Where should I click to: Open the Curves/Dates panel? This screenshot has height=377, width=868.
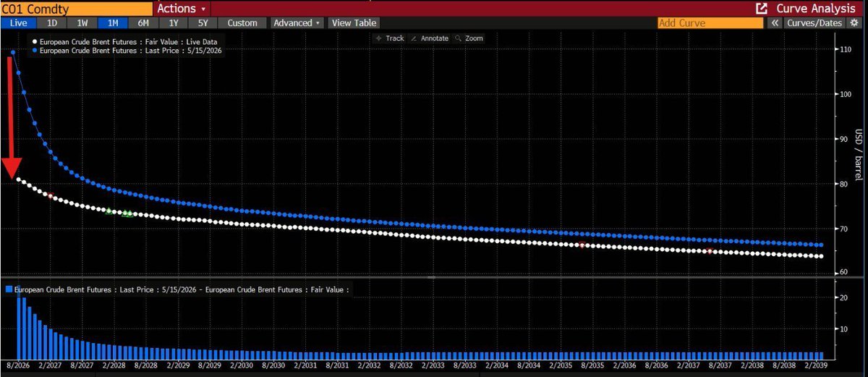point(814,22)
